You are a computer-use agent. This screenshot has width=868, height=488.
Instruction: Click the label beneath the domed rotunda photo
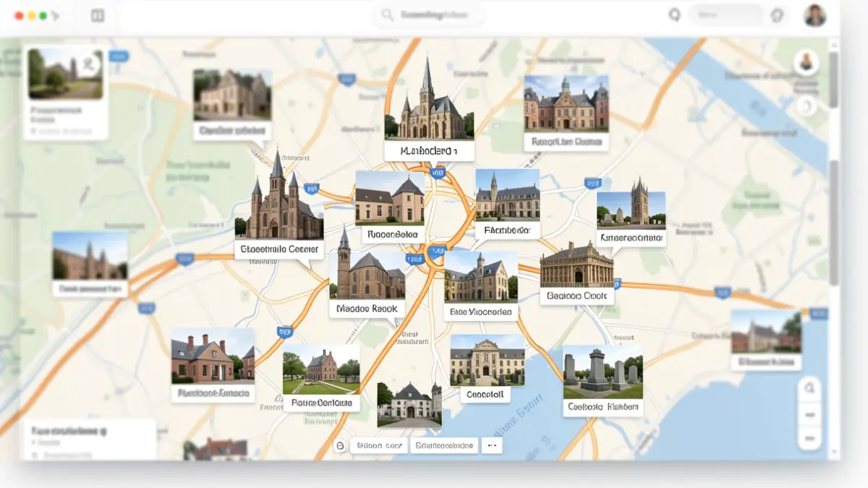576,296
